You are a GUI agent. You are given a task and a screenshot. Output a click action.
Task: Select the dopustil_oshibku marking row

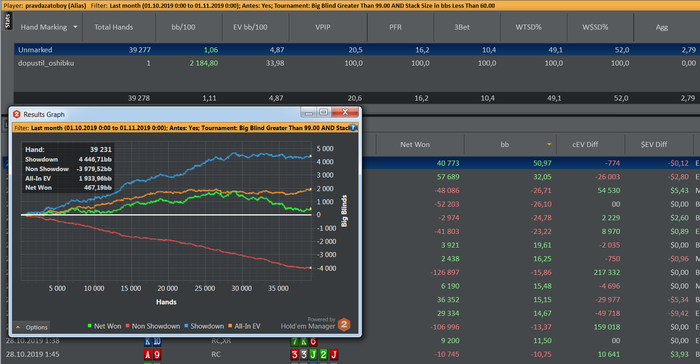point(357,63)
